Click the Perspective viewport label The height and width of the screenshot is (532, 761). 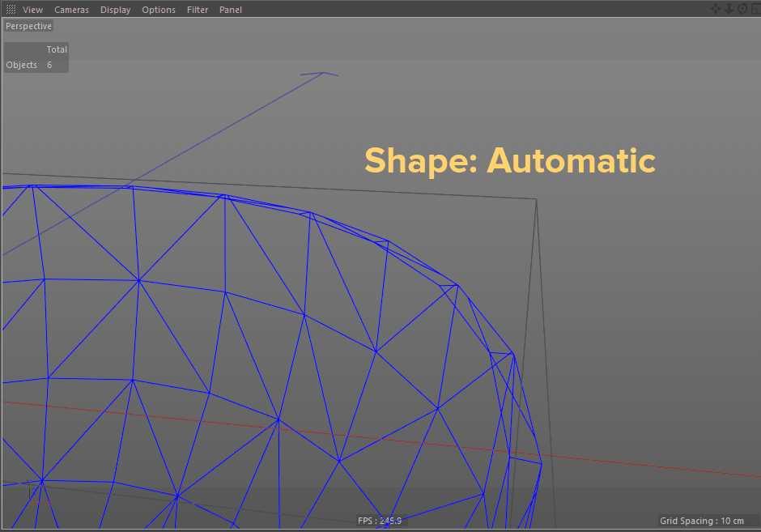click(x=28, y=26)
